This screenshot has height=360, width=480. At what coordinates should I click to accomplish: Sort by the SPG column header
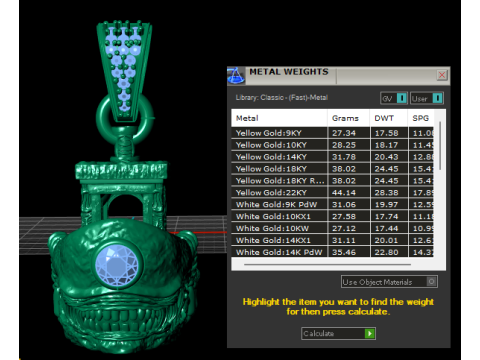[x=421, y=118]
